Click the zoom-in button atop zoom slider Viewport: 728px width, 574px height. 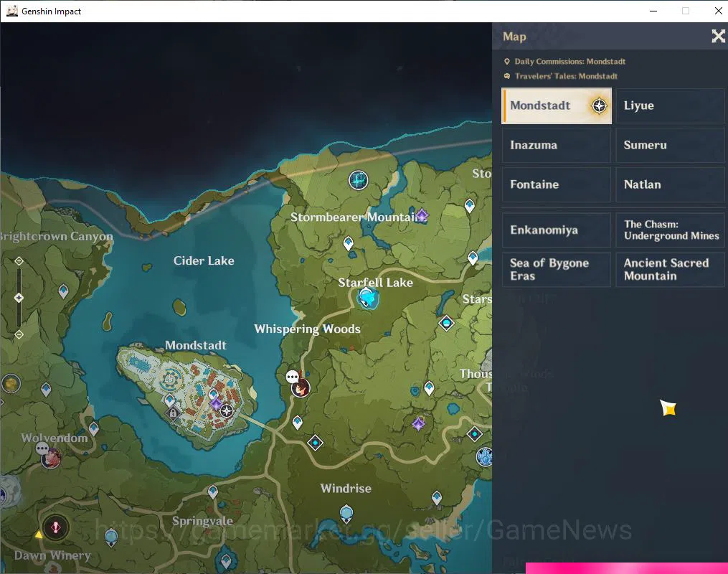coord(19,261)
